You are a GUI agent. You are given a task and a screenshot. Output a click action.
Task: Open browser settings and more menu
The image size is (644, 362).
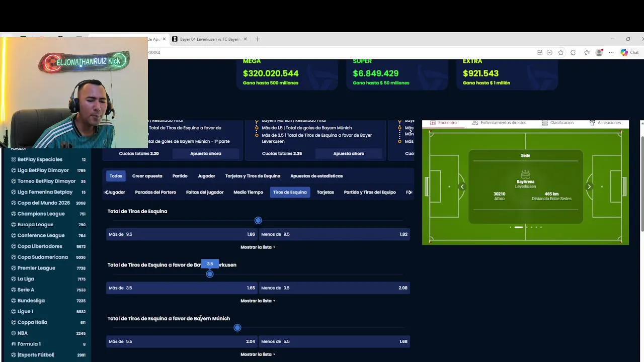click(611, 52)
